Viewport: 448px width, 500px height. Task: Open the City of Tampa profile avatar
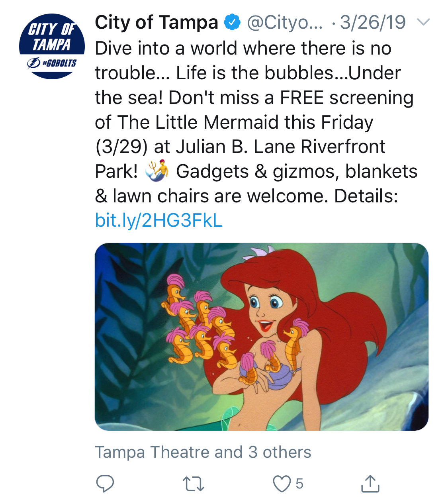[x=52, y=46]
